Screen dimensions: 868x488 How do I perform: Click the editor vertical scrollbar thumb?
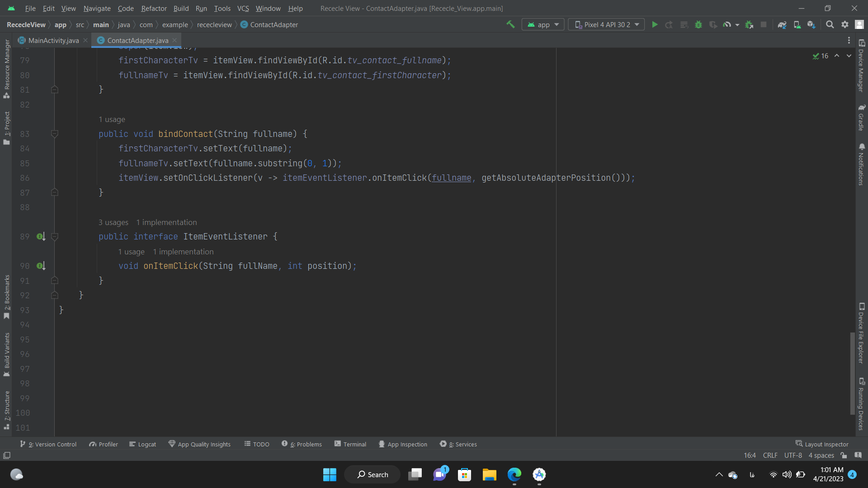pyautogui.click(x=852, y=373)
